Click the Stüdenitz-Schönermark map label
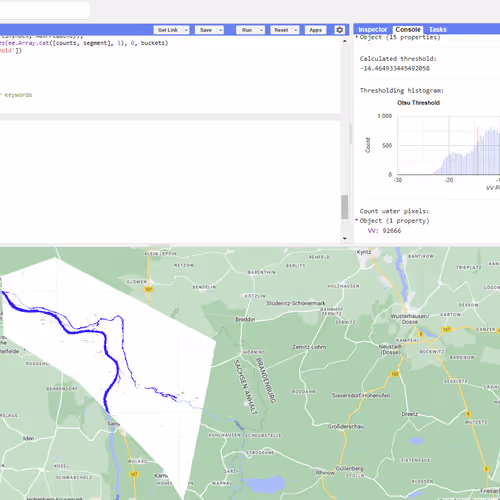500x500 pixels. point(296,303)
